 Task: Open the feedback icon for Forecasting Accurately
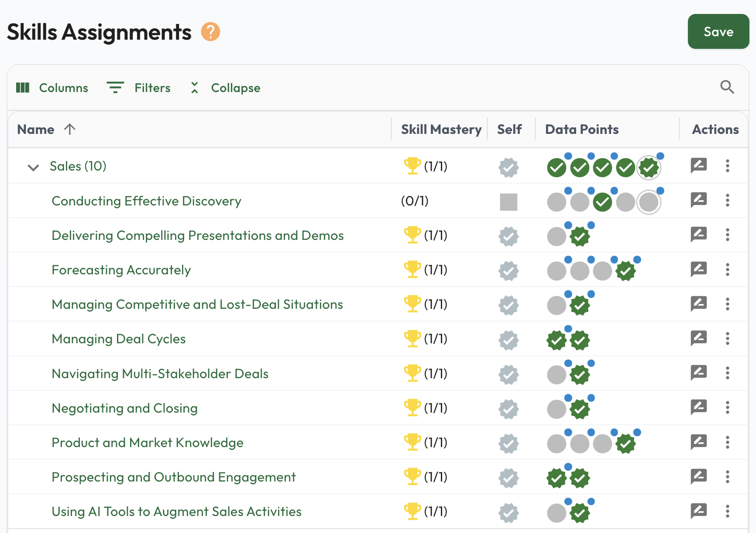pos(699,269)
